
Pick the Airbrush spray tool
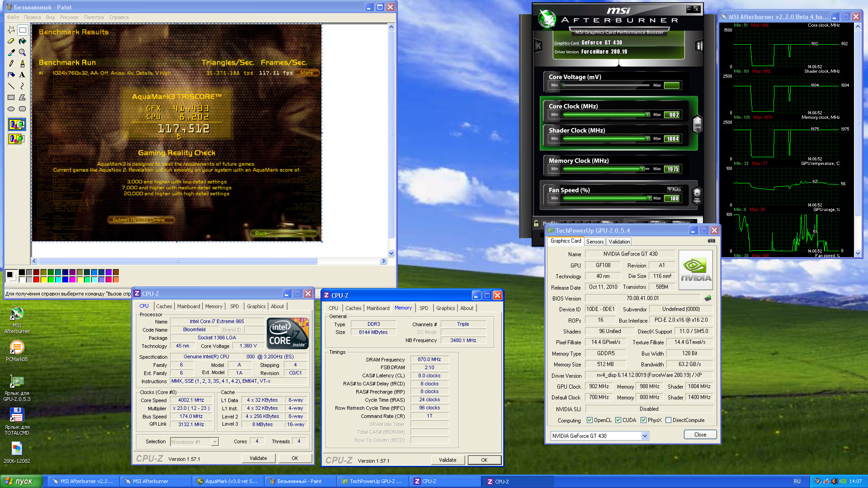point(11,75)
